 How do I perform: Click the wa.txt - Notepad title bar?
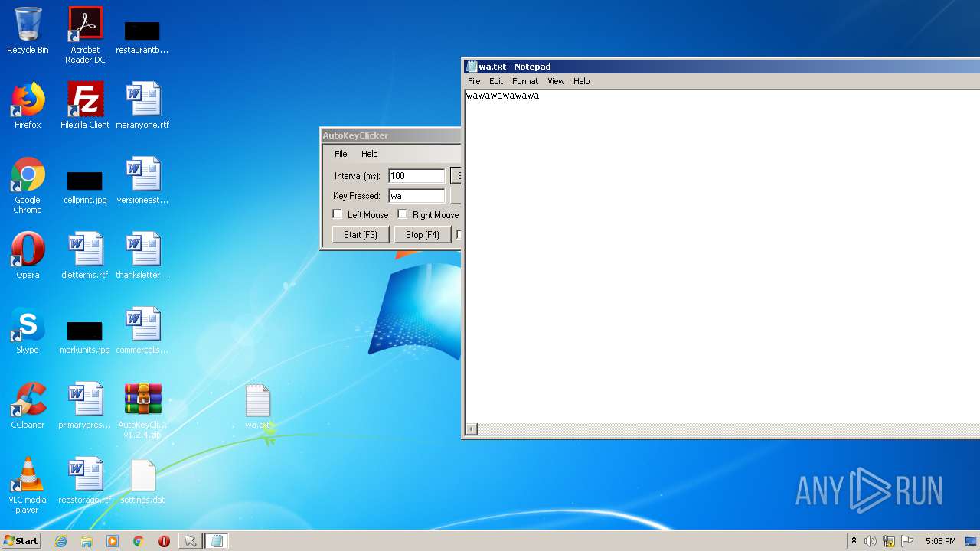(x=721, y=67)
